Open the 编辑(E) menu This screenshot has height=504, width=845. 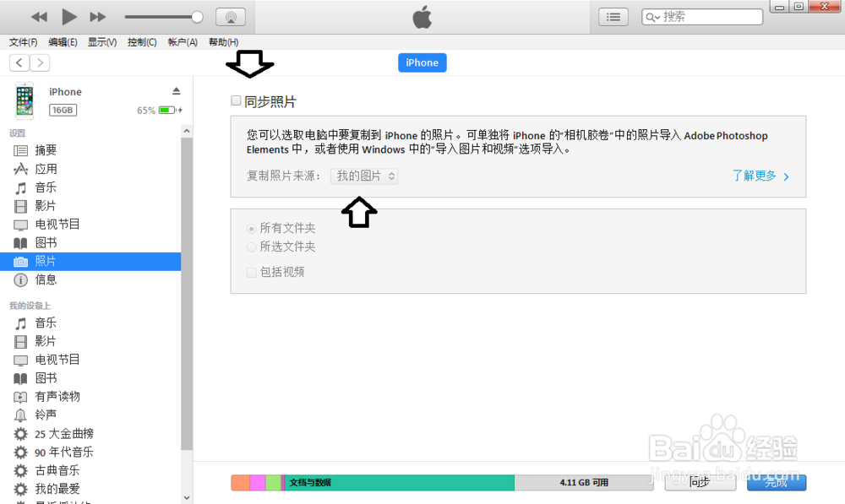tap(63, 42)
